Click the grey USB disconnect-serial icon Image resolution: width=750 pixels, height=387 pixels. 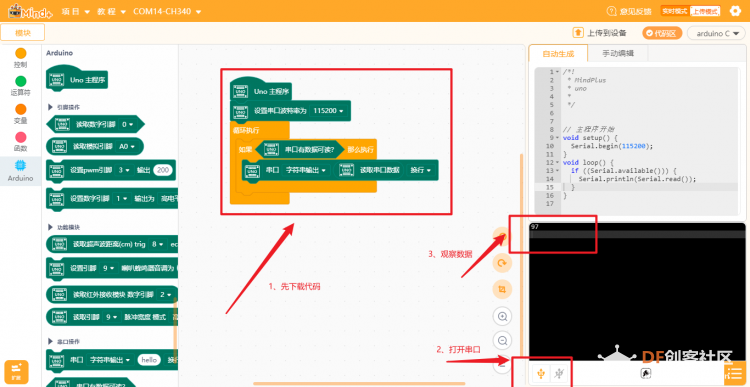coord(559,373)
